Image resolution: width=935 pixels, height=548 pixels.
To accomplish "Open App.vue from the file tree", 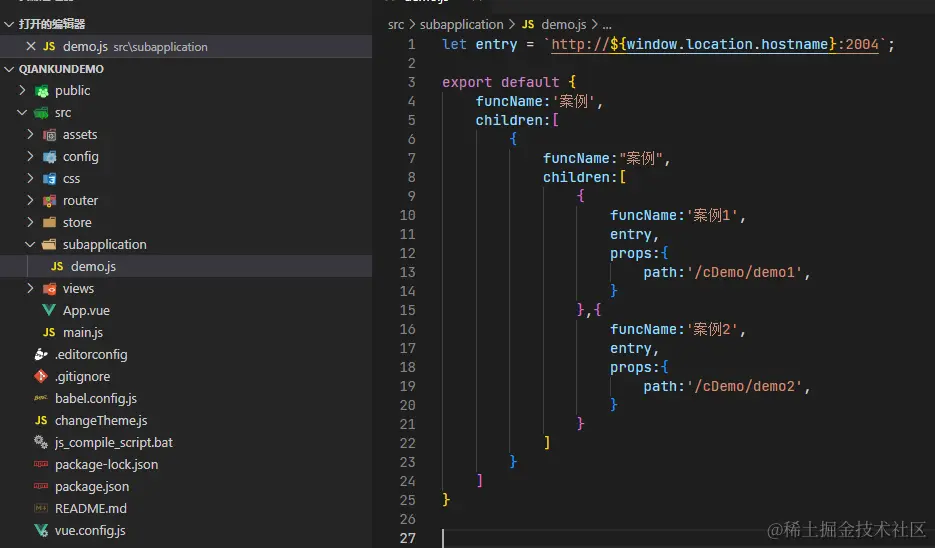I will coord(86,311).
